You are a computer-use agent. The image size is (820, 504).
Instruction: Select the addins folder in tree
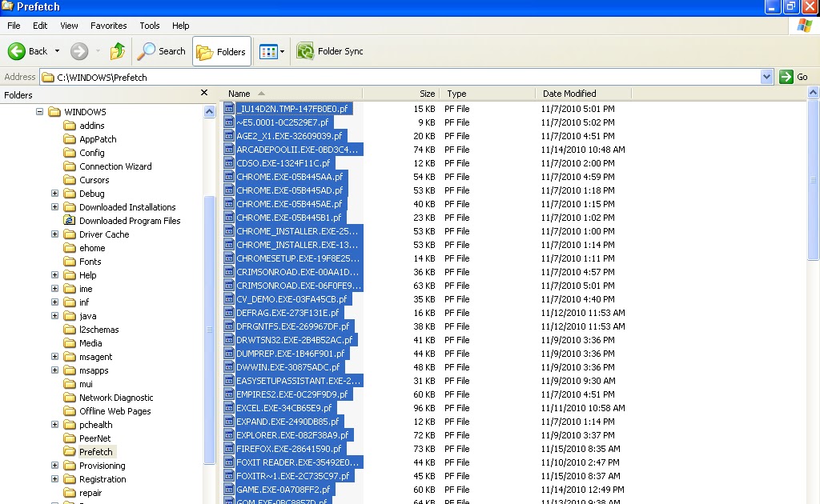pos(91,126)
